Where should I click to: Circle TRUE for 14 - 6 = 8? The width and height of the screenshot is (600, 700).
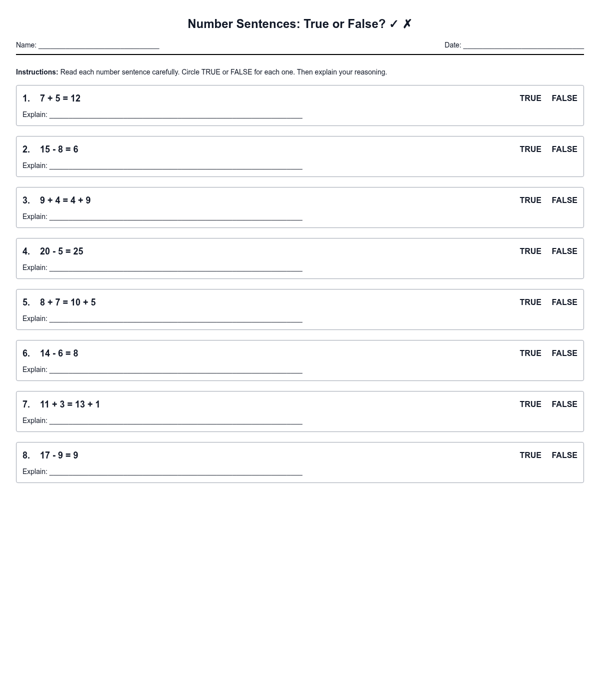click(x=530, y=353)
